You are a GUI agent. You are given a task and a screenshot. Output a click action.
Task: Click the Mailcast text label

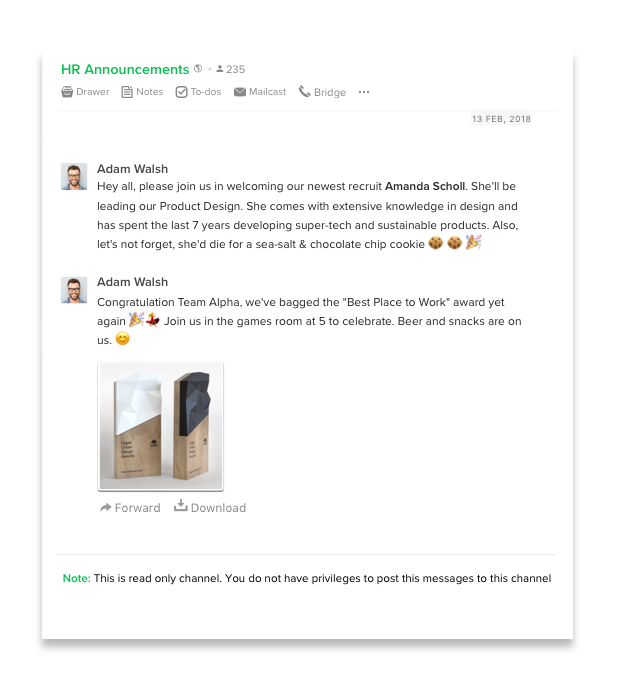click(x=267, y=92)
